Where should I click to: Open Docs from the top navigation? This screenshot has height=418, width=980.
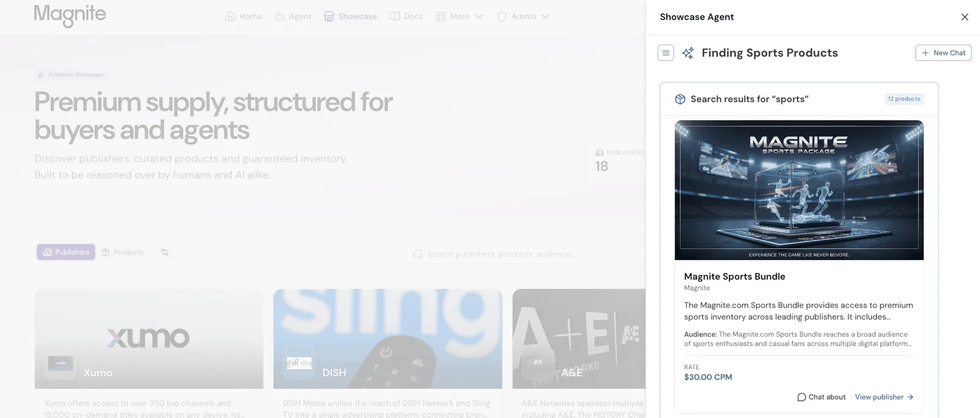point(406,17)
